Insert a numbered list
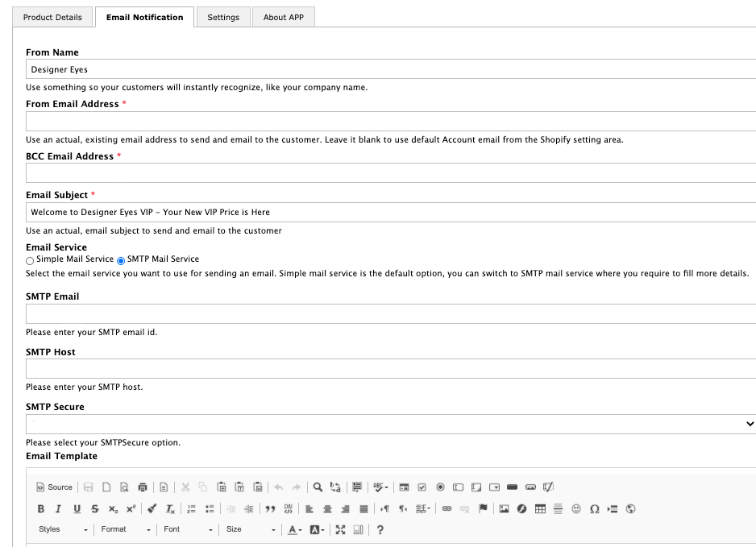 192,509
